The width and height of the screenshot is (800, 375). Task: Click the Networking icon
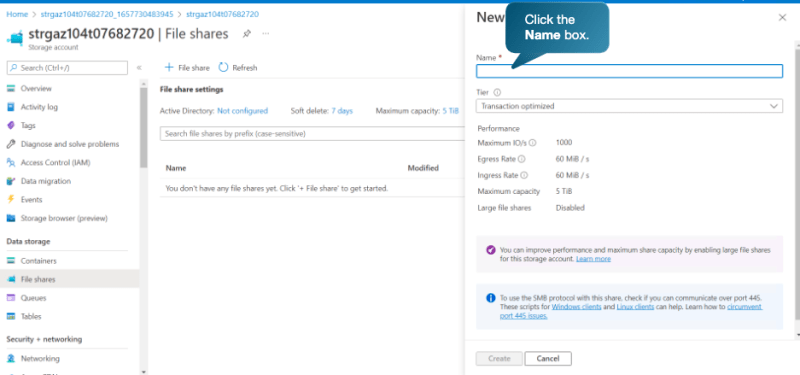pyautogui.click(x=11, y=359)
